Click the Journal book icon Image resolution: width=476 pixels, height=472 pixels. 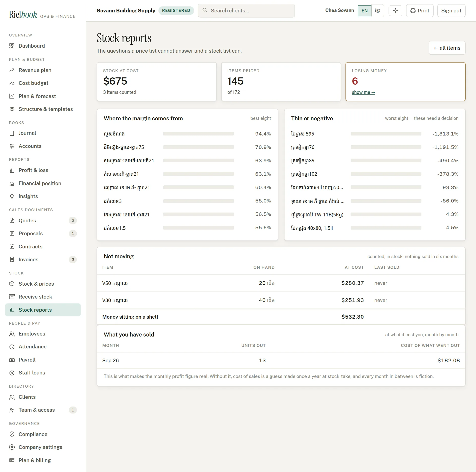(12, 133)
